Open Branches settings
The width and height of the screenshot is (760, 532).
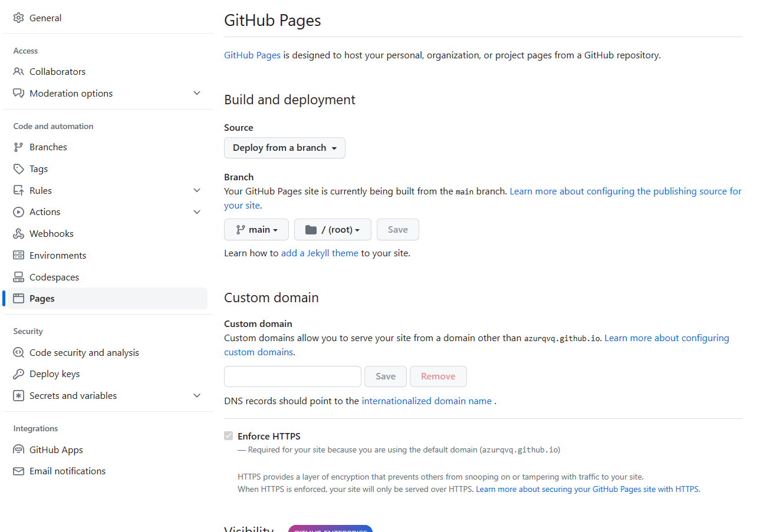(107, 147)
